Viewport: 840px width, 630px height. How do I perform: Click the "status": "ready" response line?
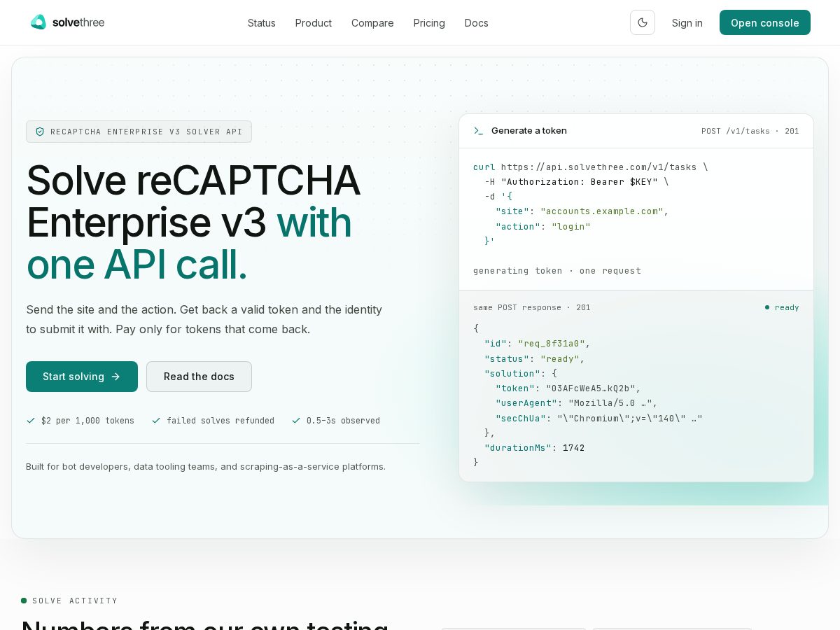(535, 359)
